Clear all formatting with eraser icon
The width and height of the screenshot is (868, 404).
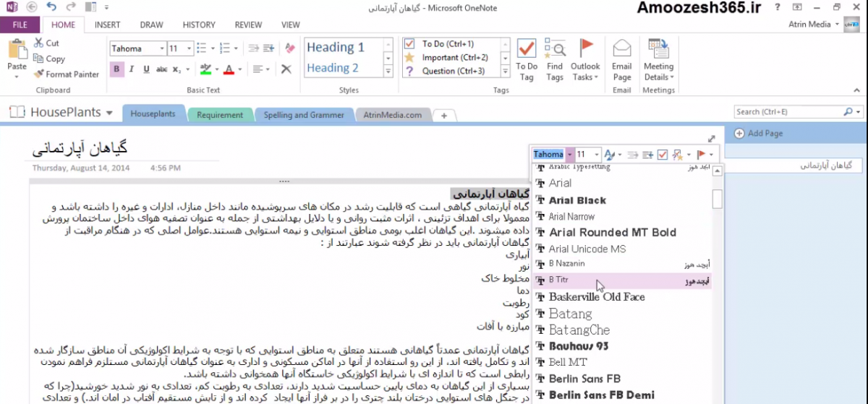point(290,49)
